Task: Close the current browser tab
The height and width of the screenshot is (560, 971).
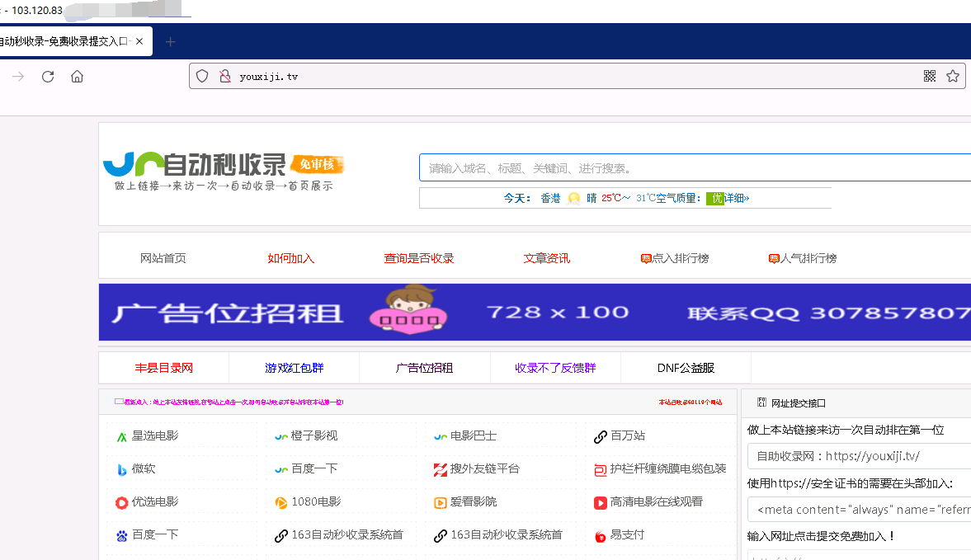Action: pos(140,41)
